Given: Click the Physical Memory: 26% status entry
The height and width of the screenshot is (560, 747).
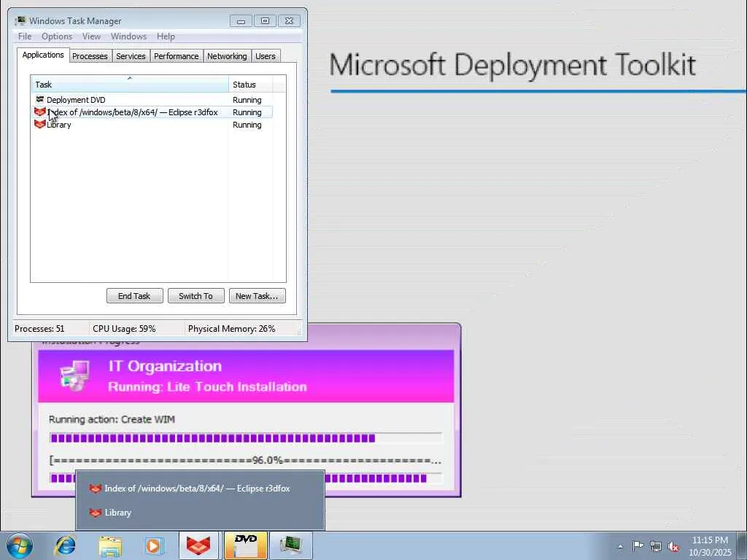Looking at the screenshot, I should point(232,329).
